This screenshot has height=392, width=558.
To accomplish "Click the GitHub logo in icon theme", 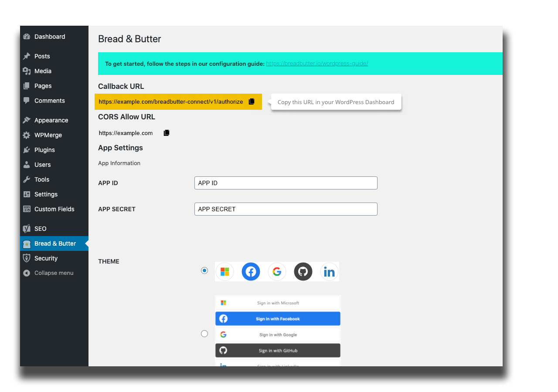I will tap(303, 272).
